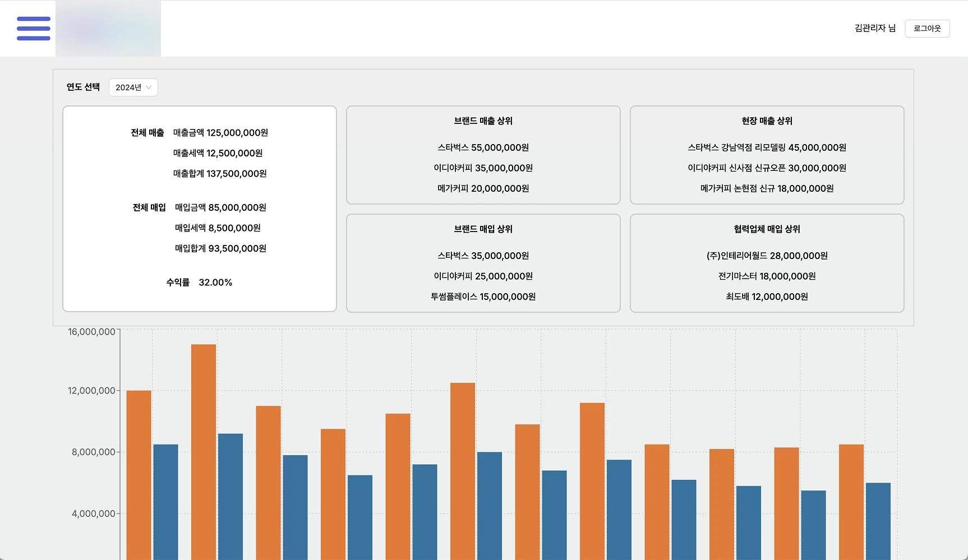The image size is (968, 560).
Task: Click the chevron arrow in year selector
Action: click(x=149, y=87)
